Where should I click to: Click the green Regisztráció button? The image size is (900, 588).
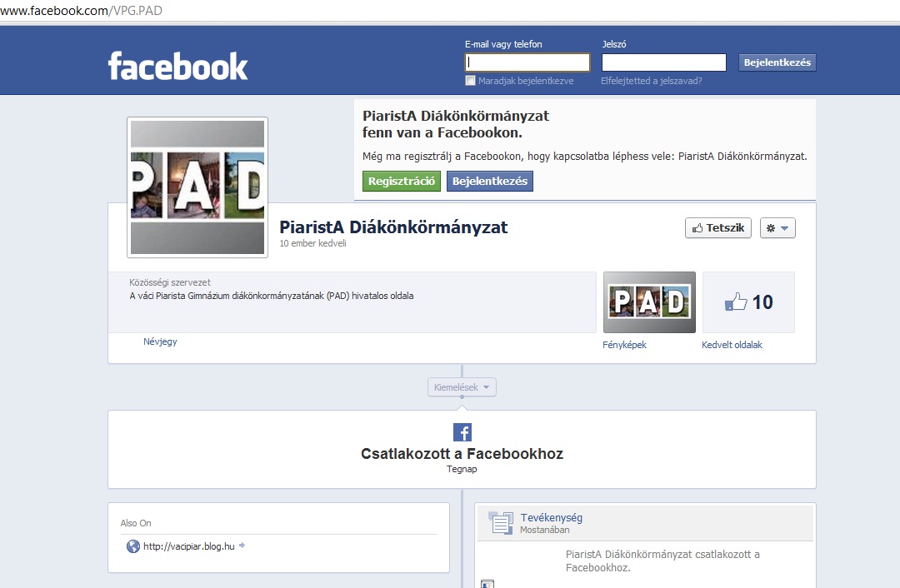tap(401, 182)
